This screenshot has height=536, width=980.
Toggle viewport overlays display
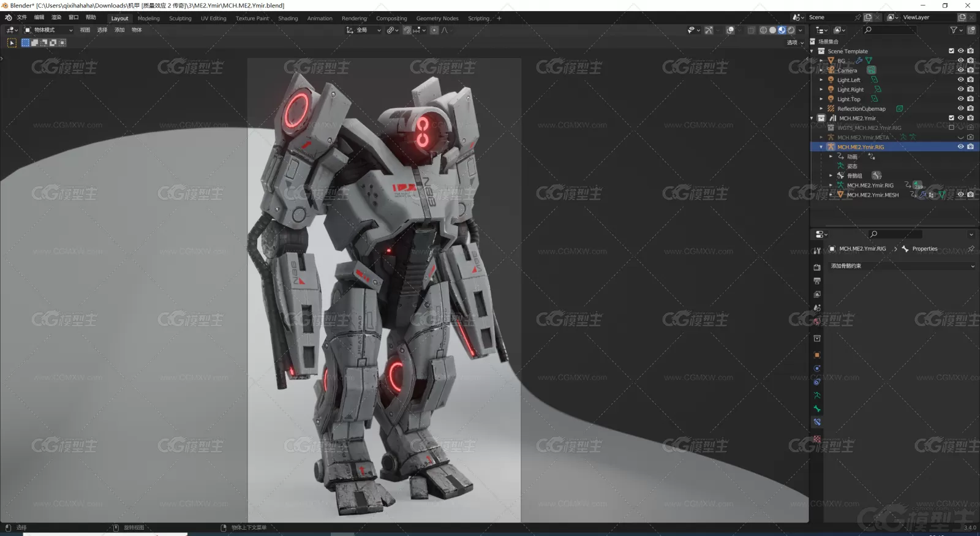pos(730,30)
